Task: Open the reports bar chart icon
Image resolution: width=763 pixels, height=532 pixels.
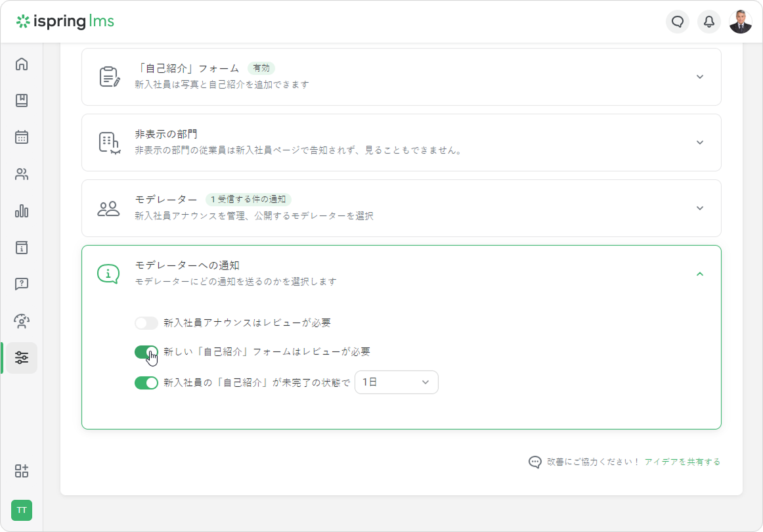Action: pos(22,211)
